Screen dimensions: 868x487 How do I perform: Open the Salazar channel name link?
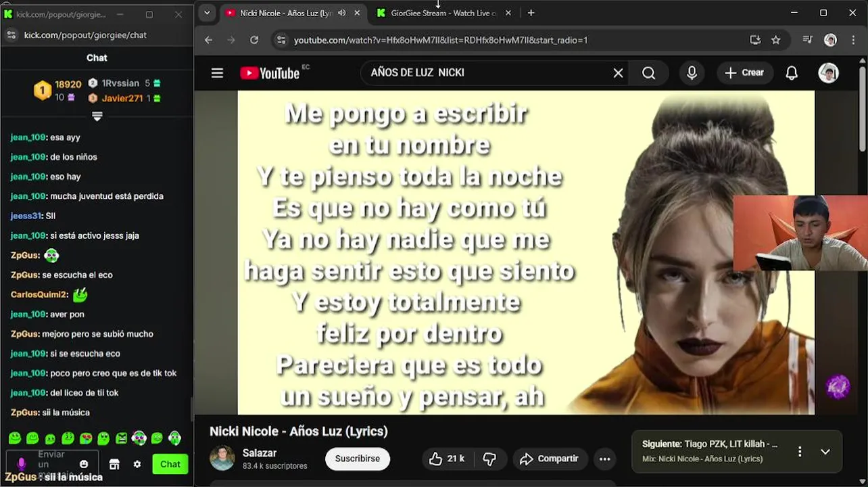(260, 453)
